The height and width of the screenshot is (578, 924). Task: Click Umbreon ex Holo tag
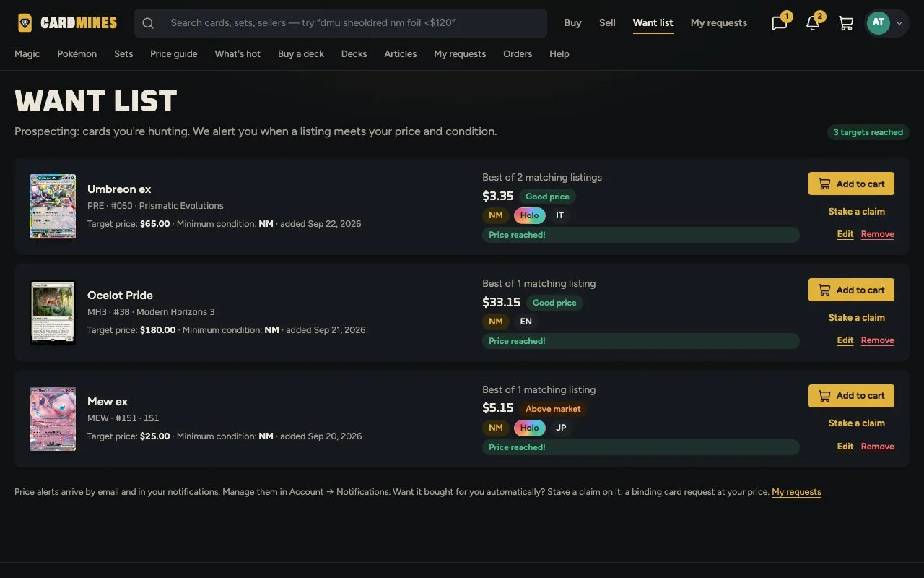[x=529, y=215]
